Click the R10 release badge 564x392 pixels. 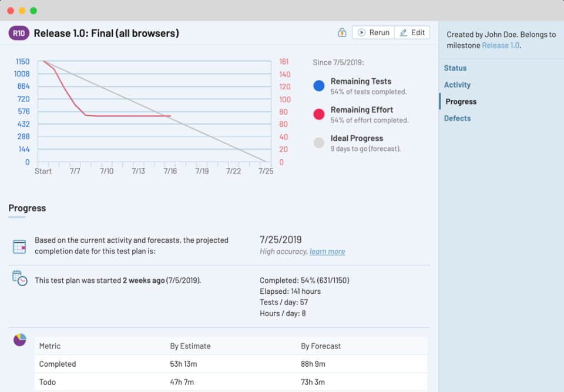click(x=18, y=33)
